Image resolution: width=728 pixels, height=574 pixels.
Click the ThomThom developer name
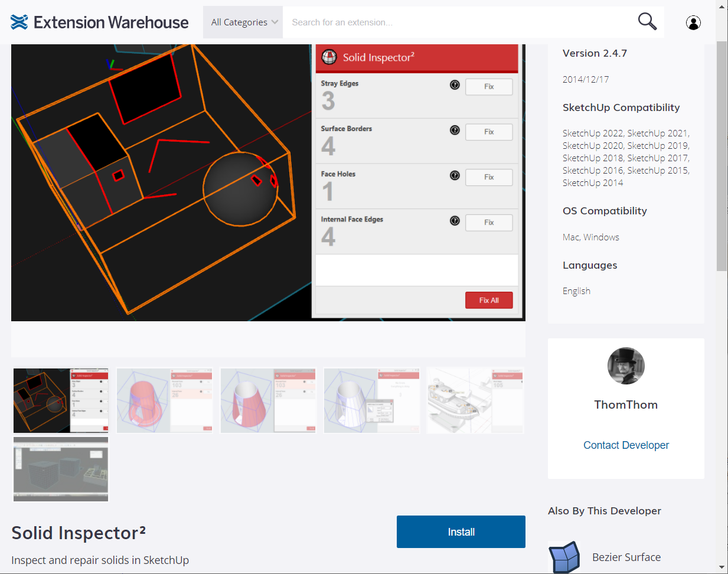626,405
